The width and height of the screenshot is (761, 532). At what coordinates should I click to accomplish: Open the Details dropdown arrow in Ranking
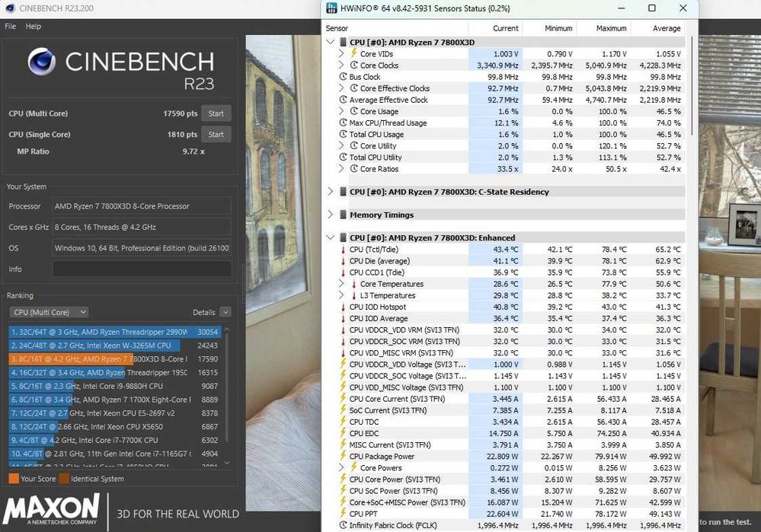225,312
